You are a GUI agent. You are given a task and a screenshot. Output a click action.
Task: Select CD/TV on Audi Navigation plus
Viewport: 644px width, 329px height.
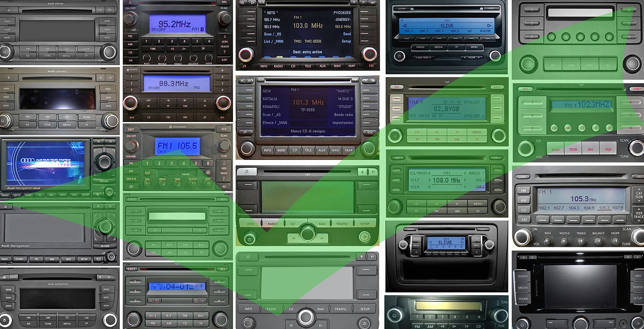tap(17, 195)
